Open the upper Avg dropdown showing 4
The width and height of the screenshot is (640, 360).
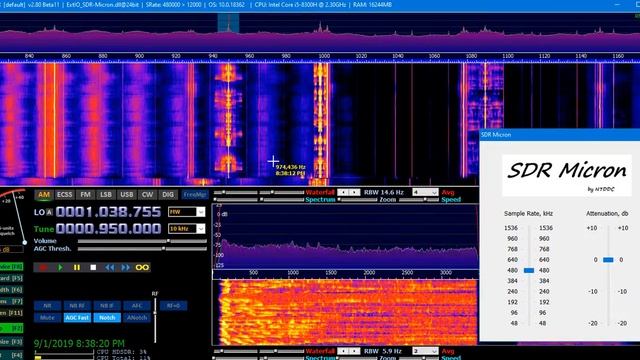pos(425,192)
